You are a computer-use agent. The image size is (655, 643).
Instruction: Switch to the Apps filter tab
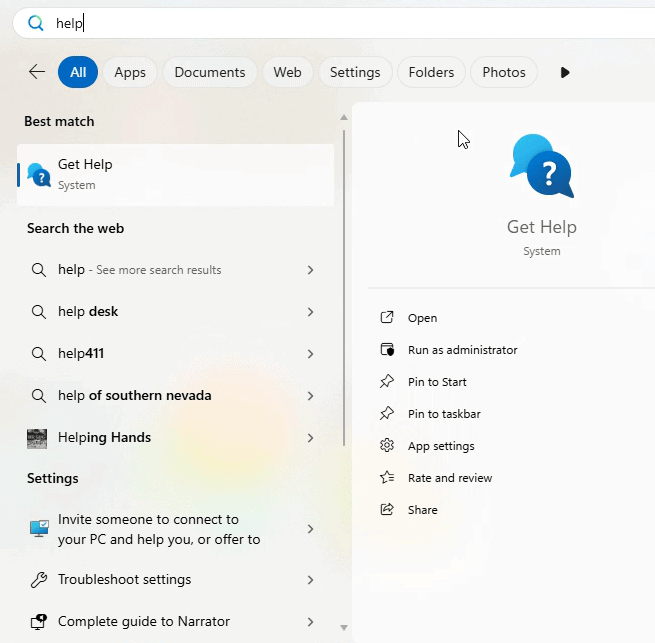pos(130,72)
